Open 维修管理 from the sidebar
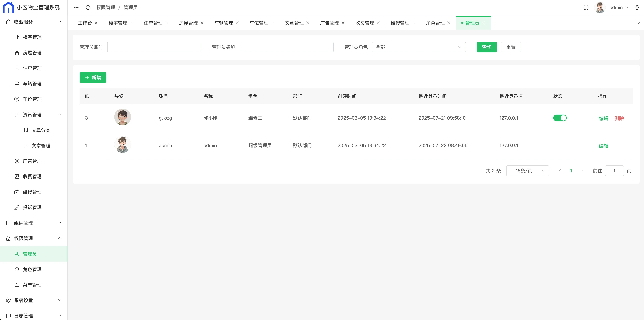644x320 pixels. (32, 192)
